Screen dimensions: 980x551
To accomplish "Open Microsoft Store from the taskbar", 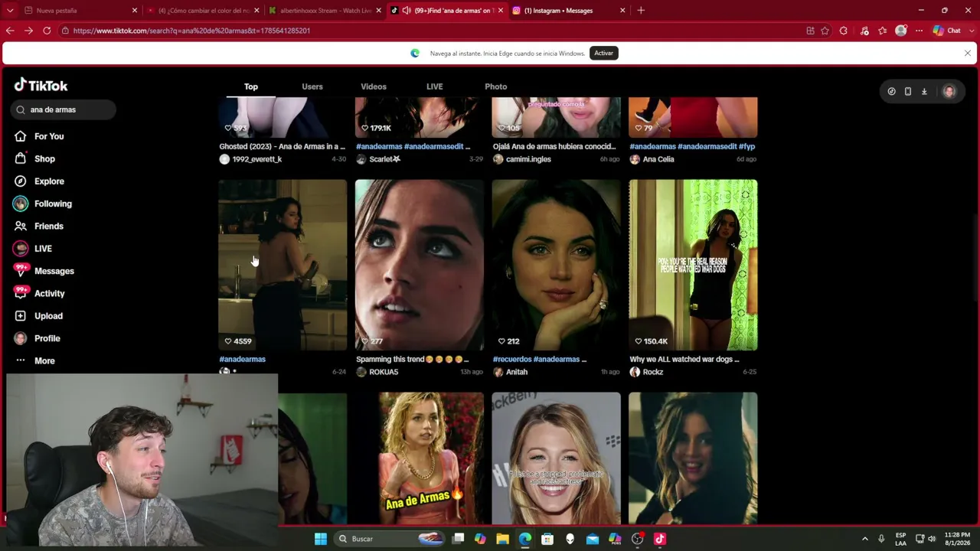I will coord(547,539).
